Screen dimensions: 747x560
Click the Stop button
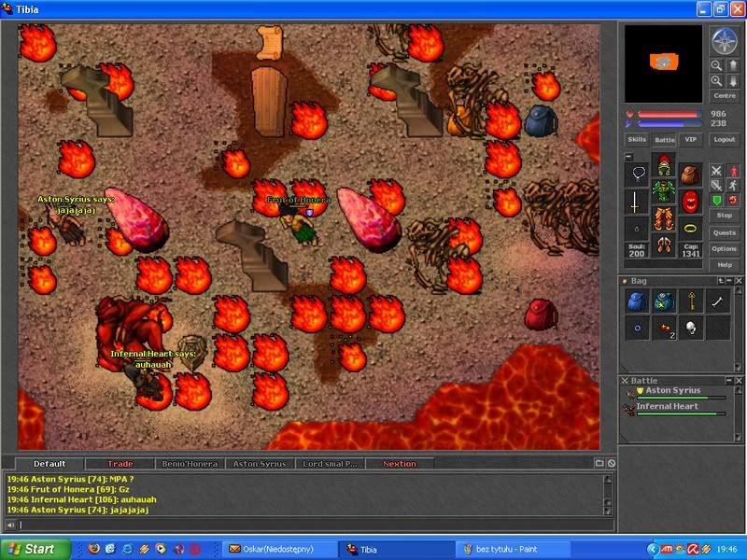(725, 216)
